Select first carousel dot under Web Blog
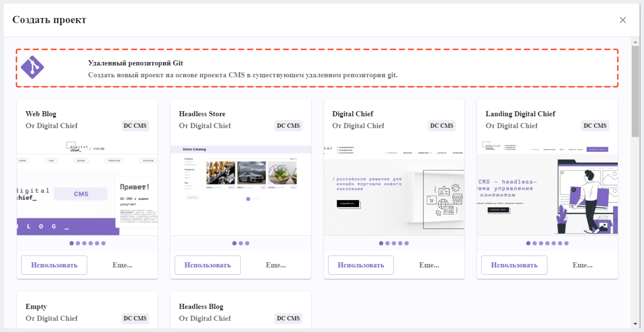644x332 pixels. (71, 243)
